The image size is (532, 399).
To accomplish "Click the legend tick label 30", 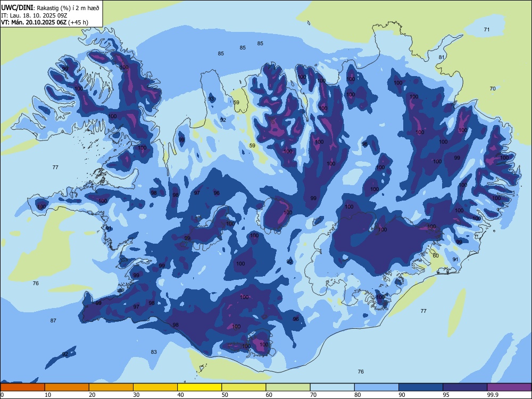I will pyautogui.click(x=136, y=395).
